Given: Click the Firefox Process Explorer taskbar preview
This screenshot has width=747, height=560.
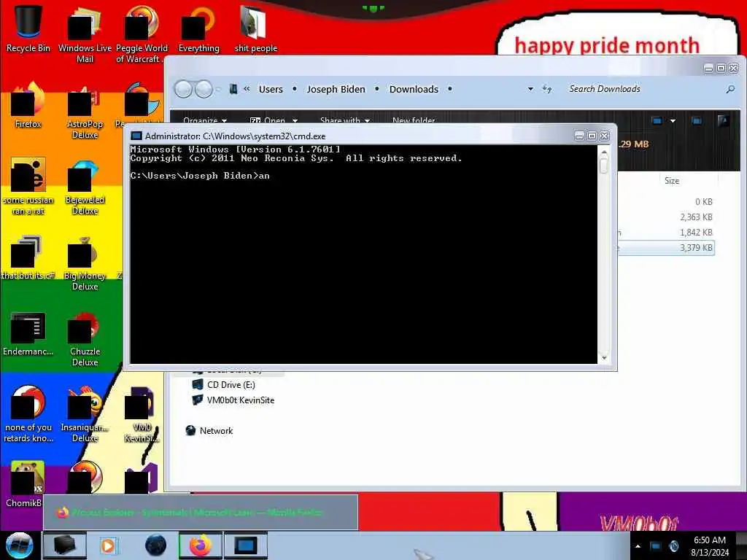Looking at the screenshot, I should coord(201,513).
